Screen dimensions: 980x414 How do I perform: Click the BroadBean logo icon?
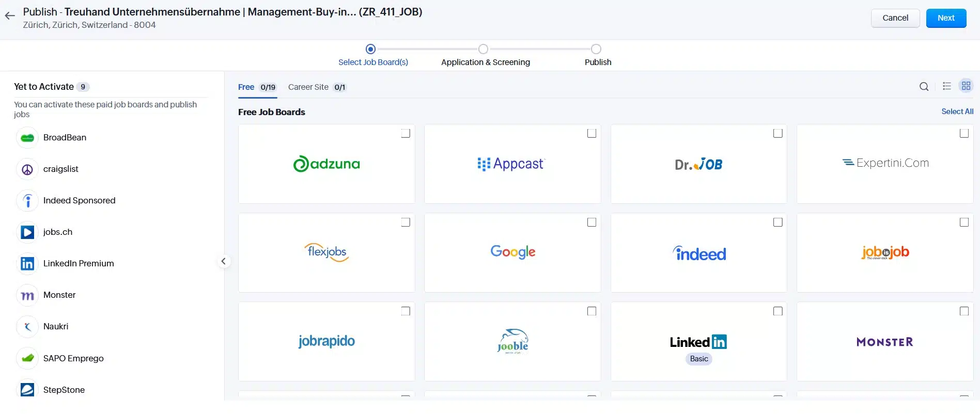[27, 138]
